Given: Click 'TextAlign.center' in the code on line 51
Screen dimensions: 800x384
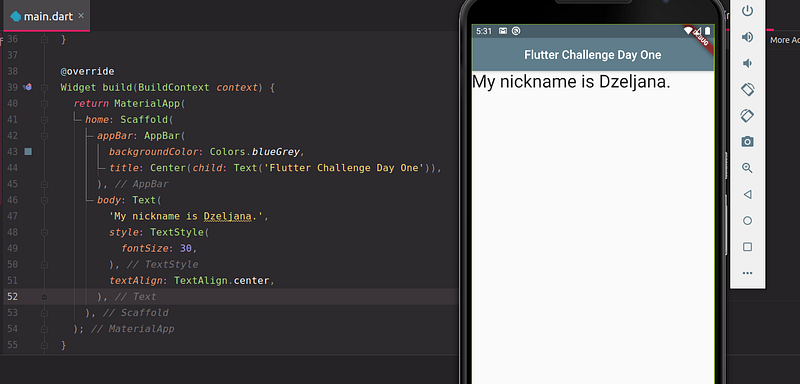Looking at the screenshot, I should [x=221, y=281].
